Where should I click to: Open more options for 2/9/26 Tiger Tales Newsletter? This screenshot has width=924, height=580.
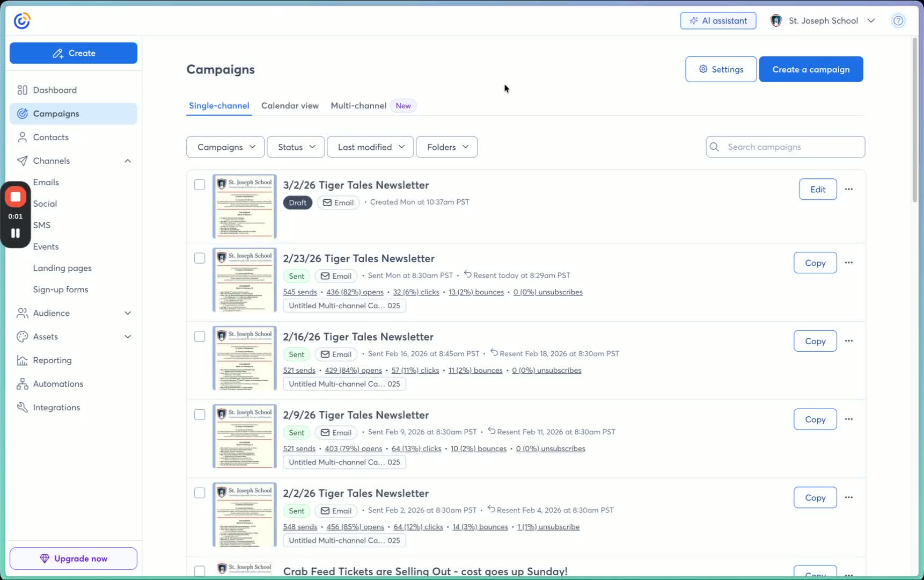tap(848, 419)
